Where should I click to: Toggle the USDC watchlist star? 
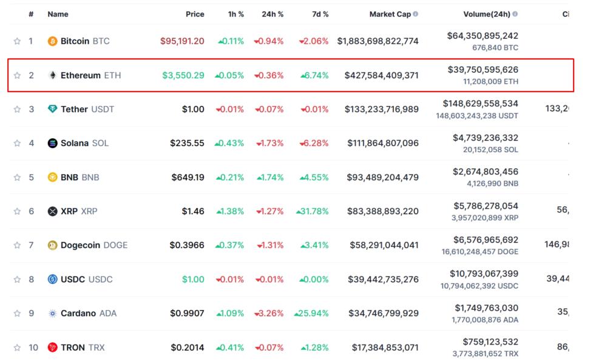(x=17, y=279)
